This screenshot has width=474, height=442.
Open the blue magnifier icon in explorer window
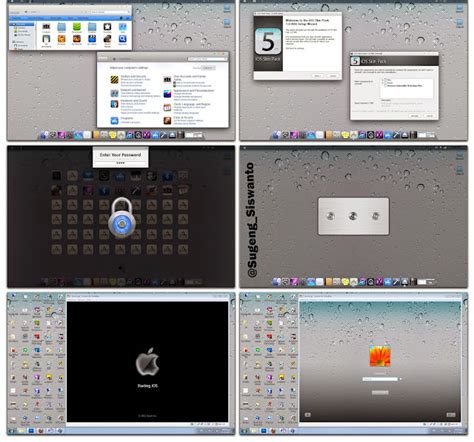(x=122, y=39)
